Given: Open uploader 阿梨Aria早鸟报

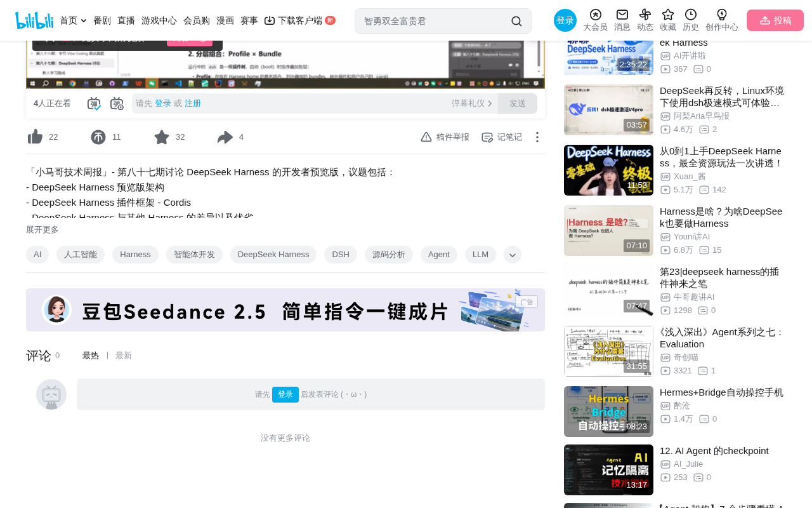Looking at the screenshot, I should pos(701,116).
